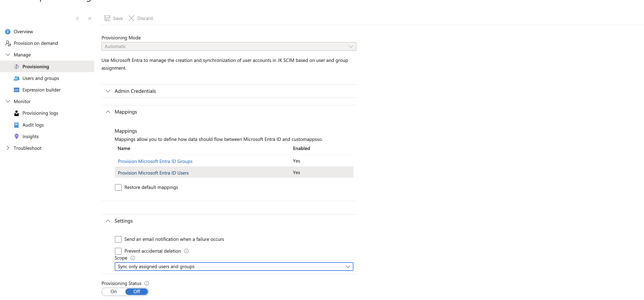Select Provisioning in sidebar
The width and height of the screenshot is (644, 300).
[x=47, y=66]
